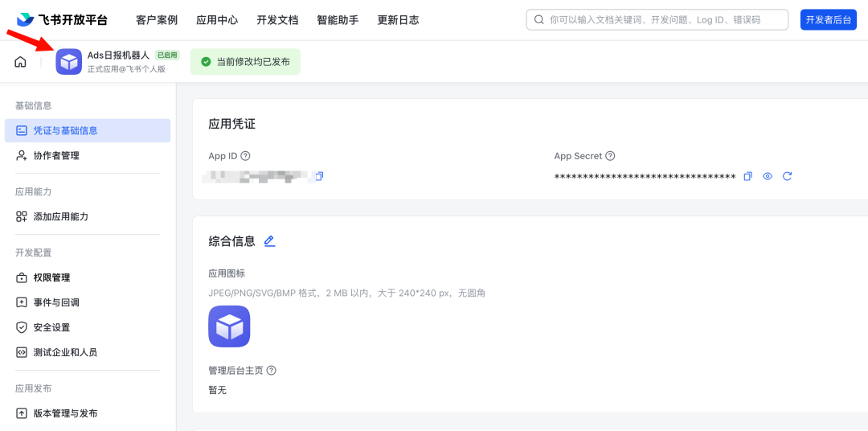Screen dimensions: 868x431
Task: Edit 综合信息 with pencil icon
Action: 269,241
